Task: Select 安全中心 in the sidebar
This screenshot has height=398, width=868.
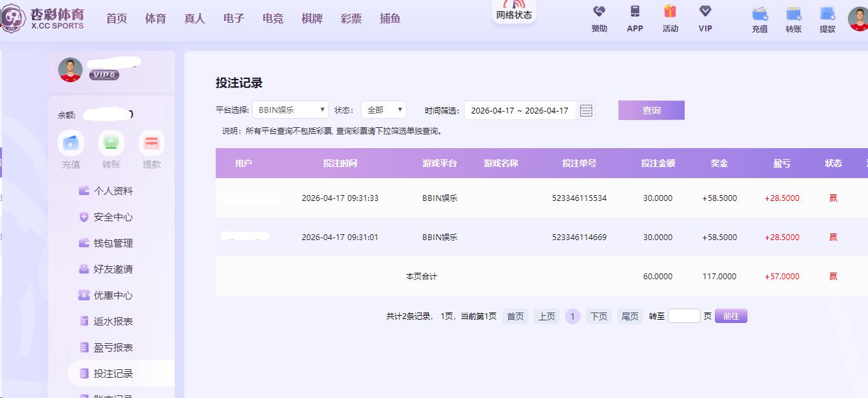Action: pyautogui.click(x=113, y=217)
